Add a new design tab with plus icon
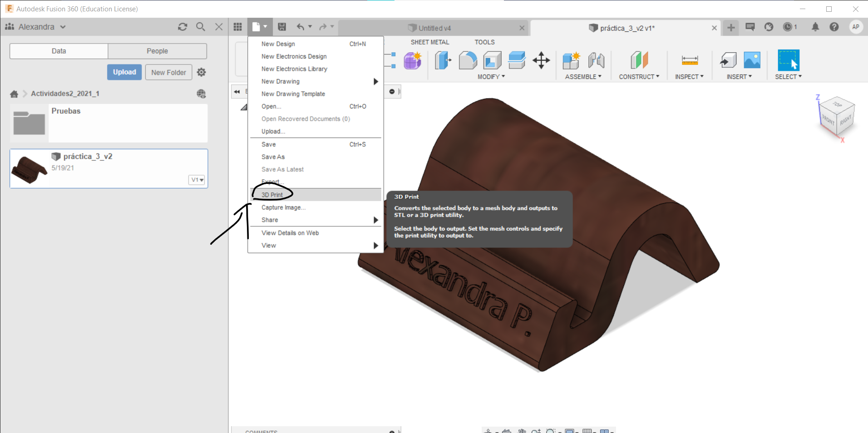The image size is (868, 433). pyautogui.click(x=731, y=28)
